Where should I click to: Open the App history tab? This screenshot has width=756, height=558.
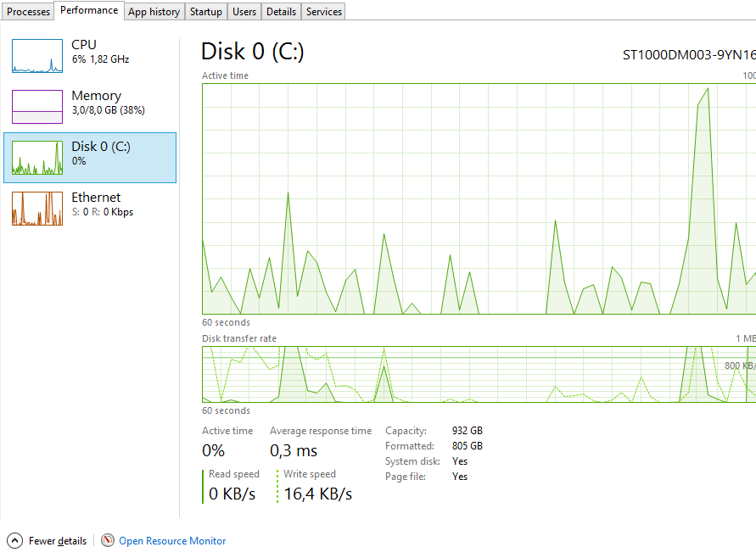(154, 12)
